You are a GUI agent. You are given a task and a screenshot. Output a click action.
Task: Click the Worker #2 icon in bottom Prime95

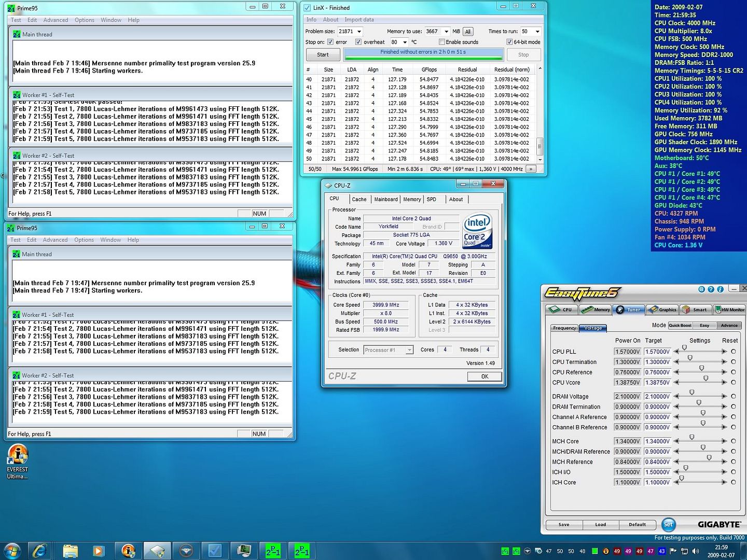[17, 375]
